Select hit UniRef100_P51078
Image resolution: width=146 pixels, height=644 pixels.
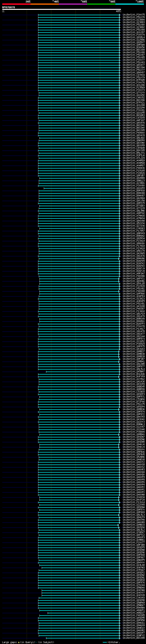[134, 17]
